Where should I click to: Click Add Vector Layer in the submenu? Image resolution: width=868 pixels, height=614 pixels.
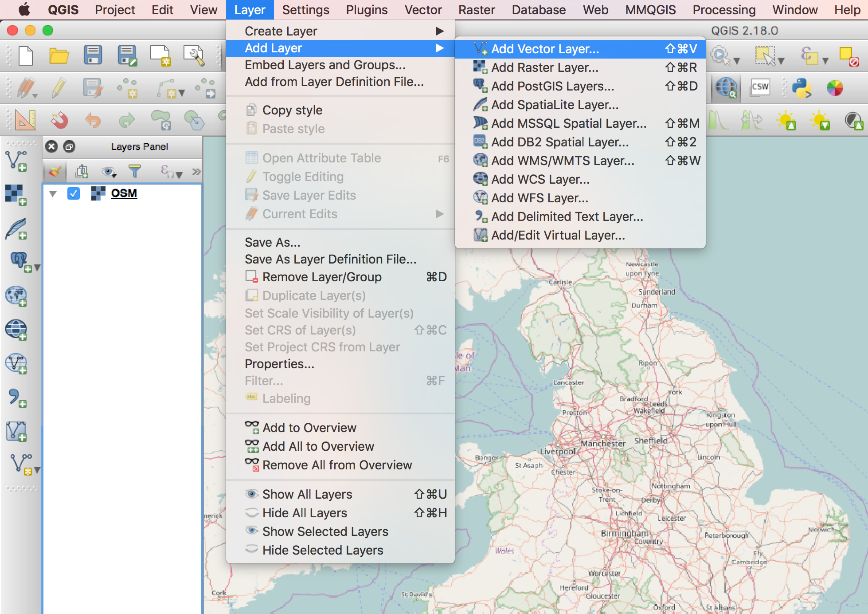pyautogui.click(x=546, y=49)
